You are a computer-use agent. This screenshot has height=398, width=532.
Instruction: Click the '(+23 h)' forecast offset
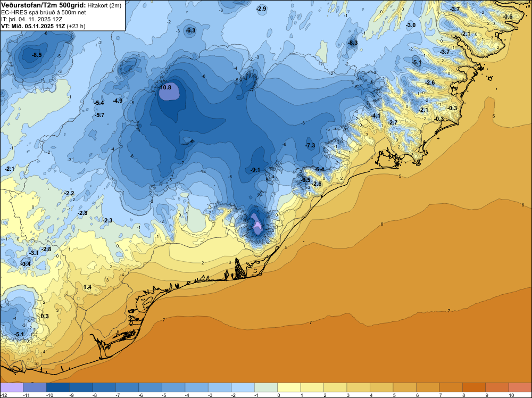click(x=76, y=26)
